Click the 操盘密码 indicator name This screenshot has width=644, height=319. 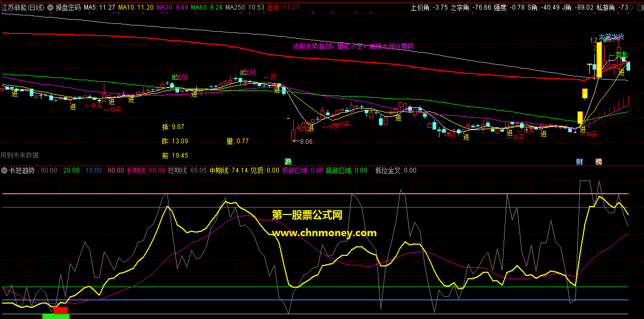[x=68, y=7]
